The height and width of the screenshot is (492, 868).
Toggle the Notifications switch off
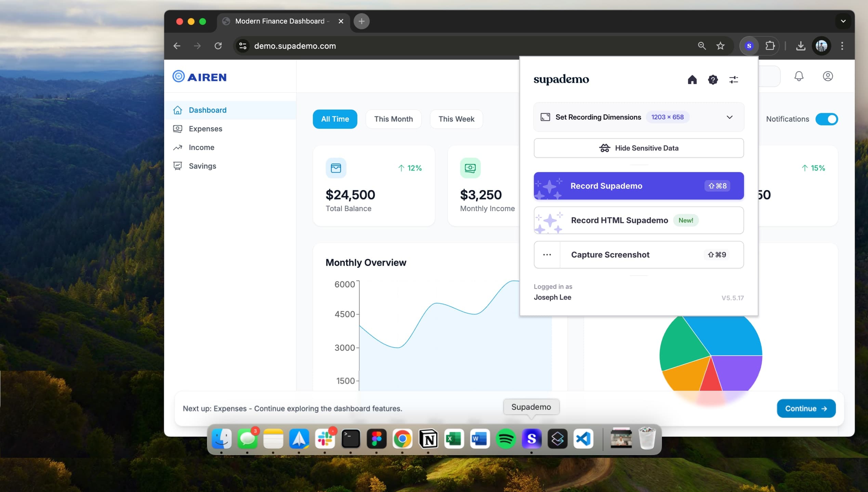[826, 119]
